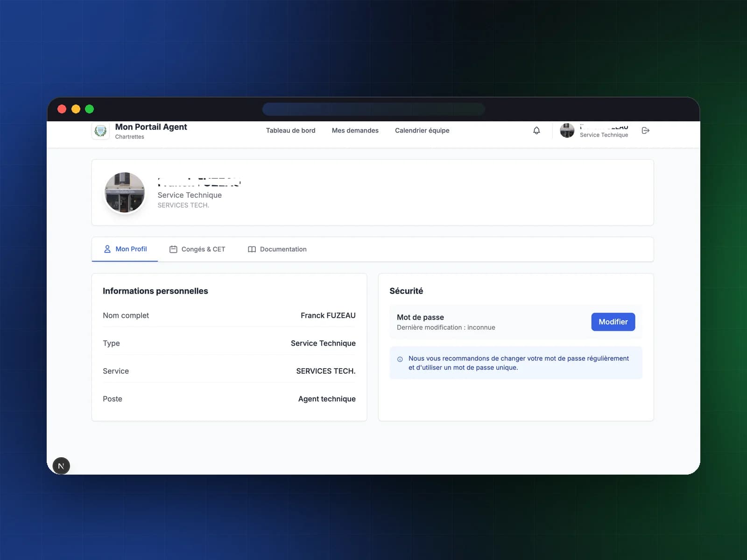Click the Poste label
Image resolution: width=747 pixels, height=560 pixels.
pyautogui.click(x=113, y=399)
